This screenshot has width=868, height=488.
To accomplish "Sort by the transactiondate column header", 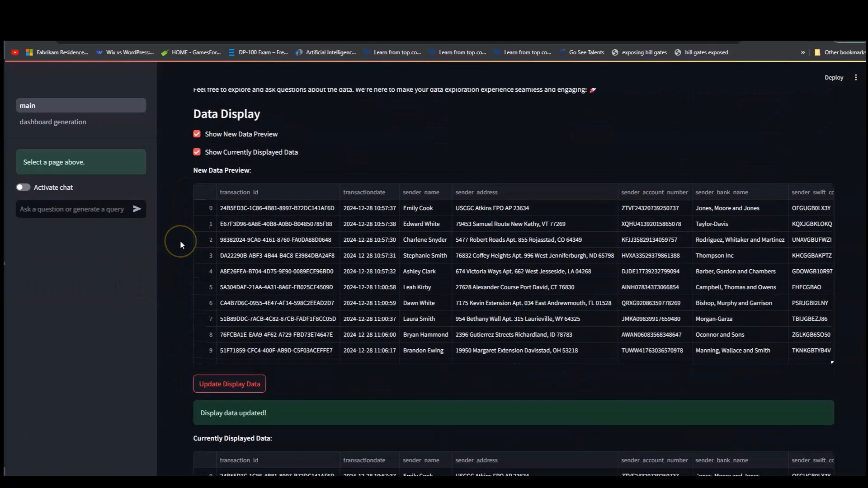I will tap(364, 192).
